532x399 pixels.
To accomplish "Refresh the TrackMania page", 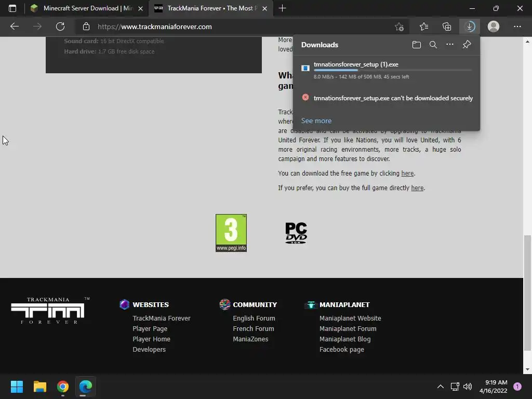I will pos(60,26).
